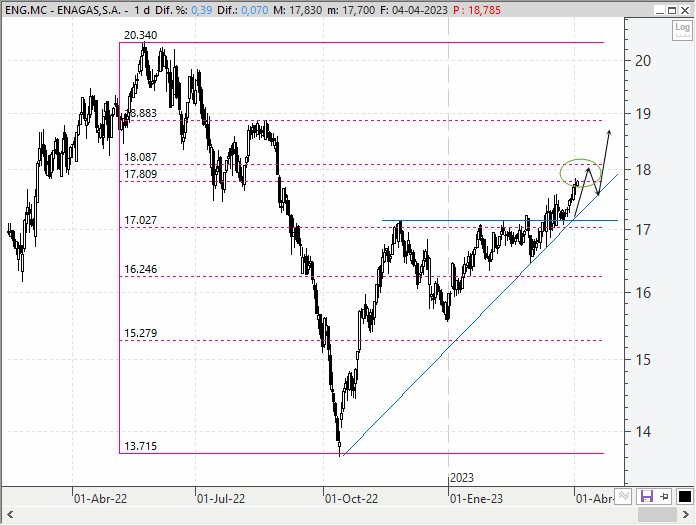The height and width of the screenshot is (525, 696).
Task: Click the 01-Ene-23 date label
Action: coord(476,499)
